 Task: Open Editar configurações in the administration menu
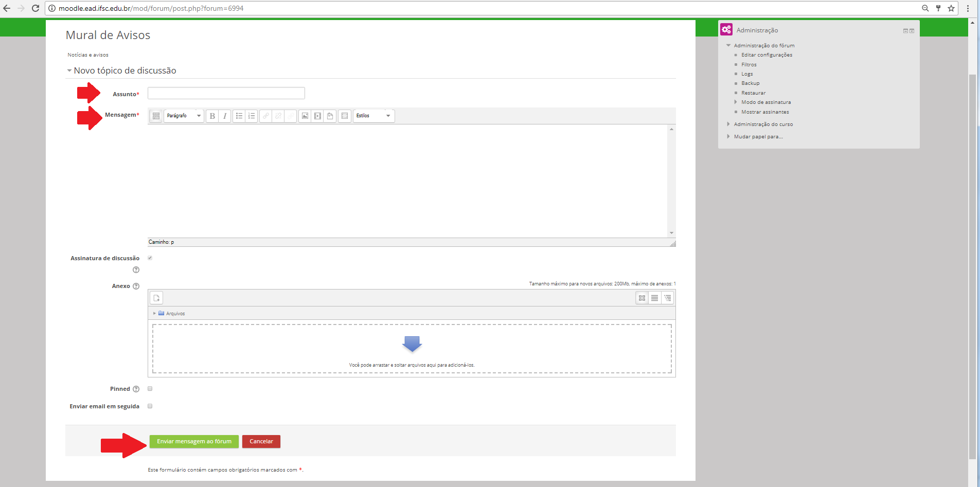pyautogui.click(x=767, y=55)
